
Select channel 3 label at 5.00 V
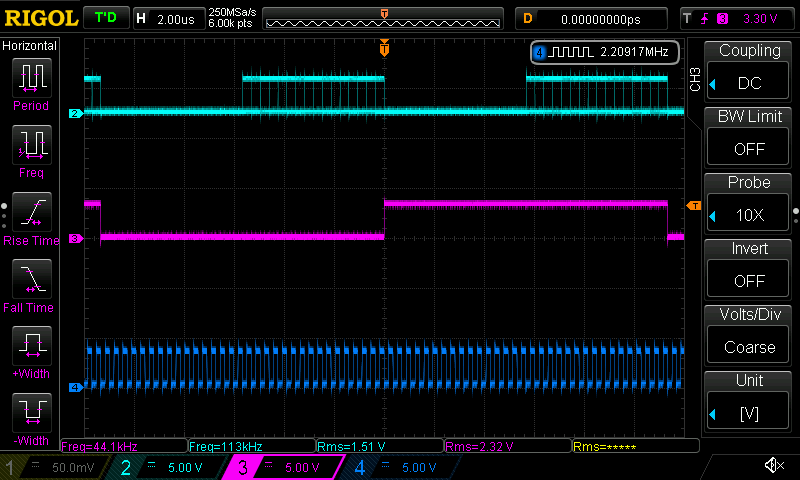pos(283,467)
